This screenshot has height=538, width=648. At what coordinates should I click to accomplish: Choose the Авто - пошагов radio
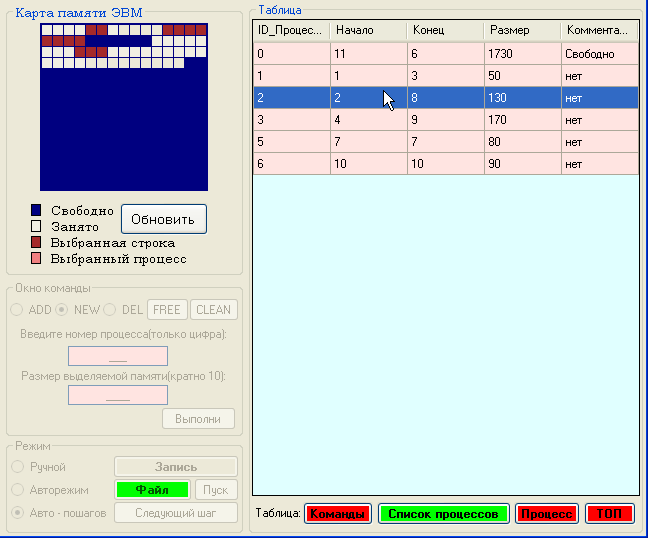(17, 513)
